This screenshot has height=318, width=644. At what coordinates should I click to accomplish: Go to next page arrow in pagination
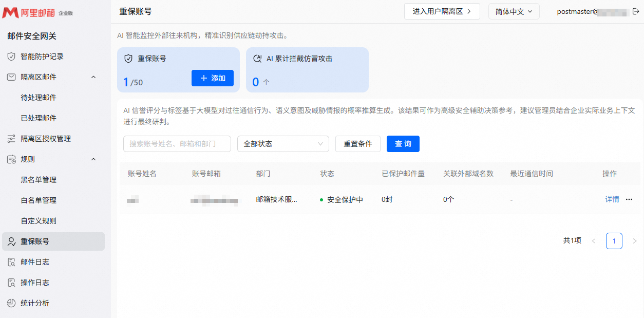tap(634, 241)
